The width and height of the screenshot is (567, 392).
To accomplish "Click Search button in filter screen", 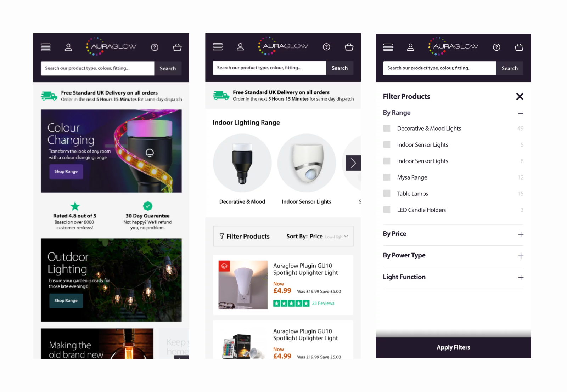I will pos(510,68).
